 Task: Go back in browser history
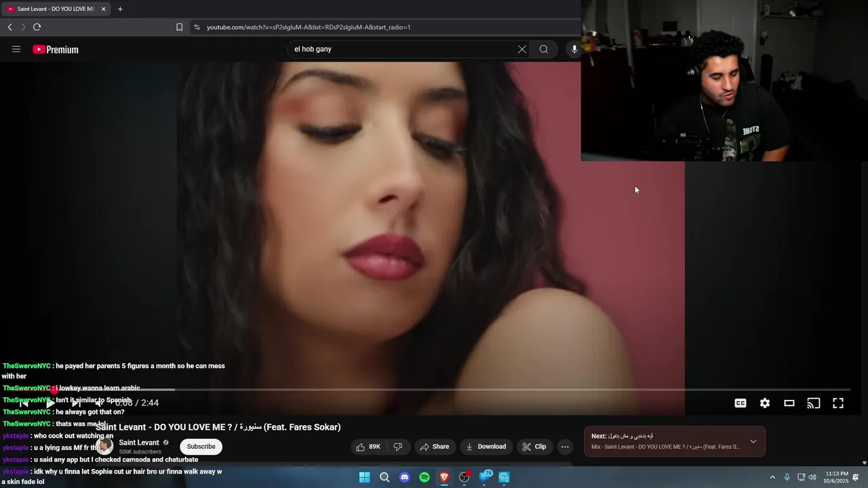point(9,27)
